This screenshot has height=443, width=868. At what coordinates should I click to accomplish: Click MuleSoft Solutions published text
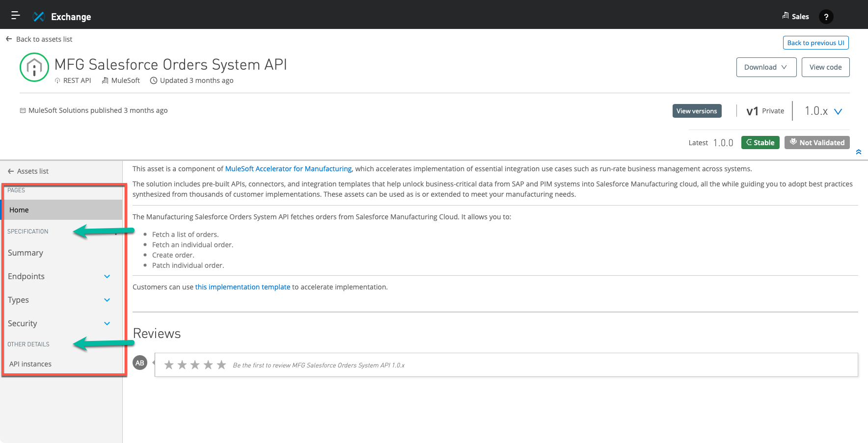point(98,110)
